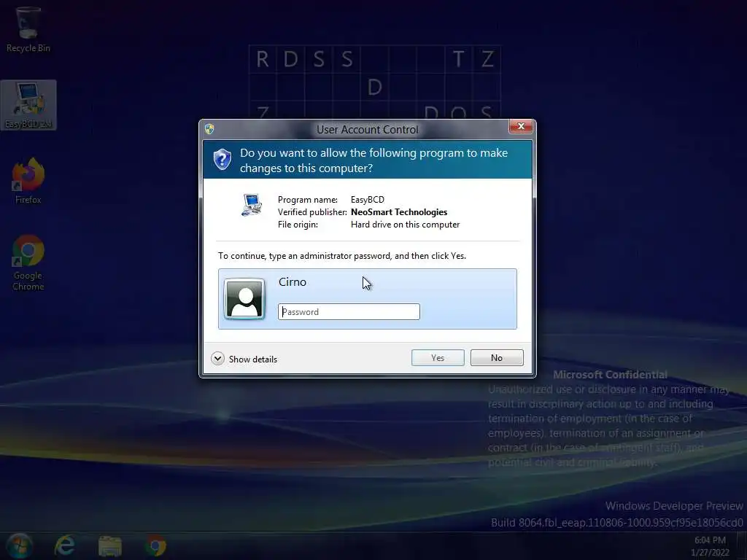The height and width of the screenshot is (560, 747).
Task: Launch Internet Explorer from taskbar
Action: point(65,545)
